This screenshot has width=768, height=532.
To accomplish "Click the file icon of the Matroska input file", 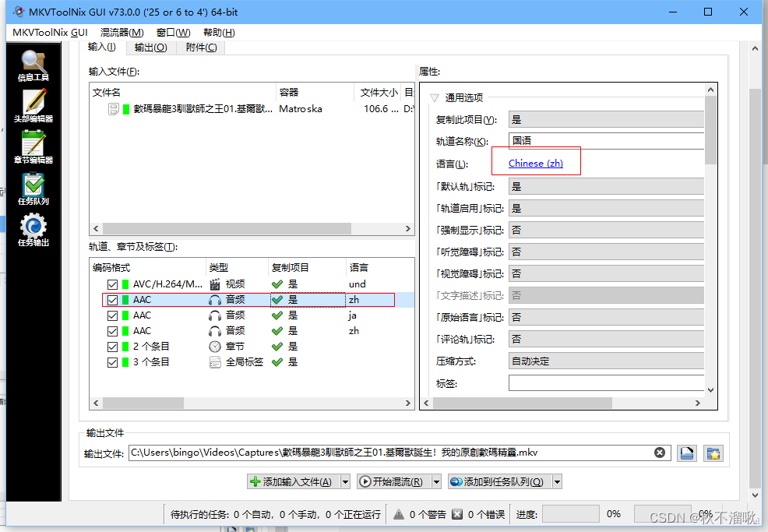I will pos(114,109).
